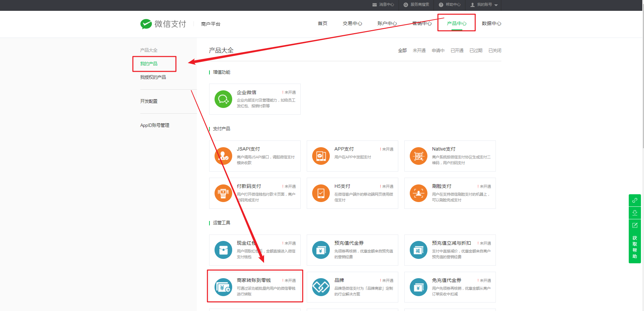Filter products by 全部
Screen dimensions: 644x311
pos(402,50)
